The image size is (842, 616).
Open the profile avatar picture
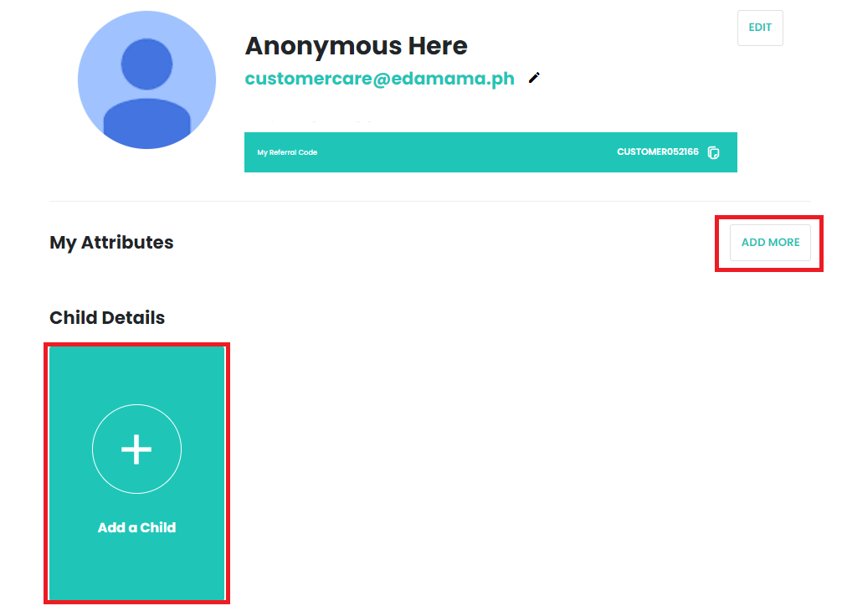(146, 80)
